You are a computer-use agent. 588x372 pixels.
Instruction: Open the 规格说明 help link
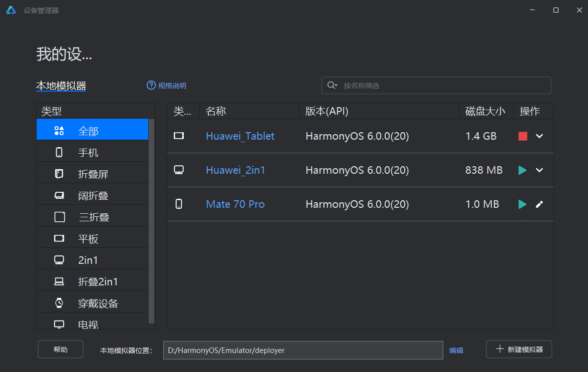(x=172, y=86)
